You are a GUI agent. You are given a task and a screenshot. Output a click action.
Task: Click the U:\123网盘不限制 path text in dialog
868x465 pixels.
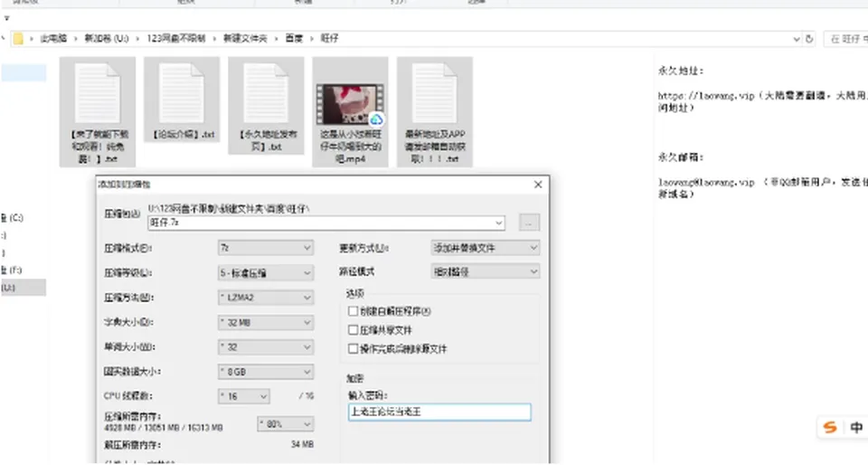229,209
